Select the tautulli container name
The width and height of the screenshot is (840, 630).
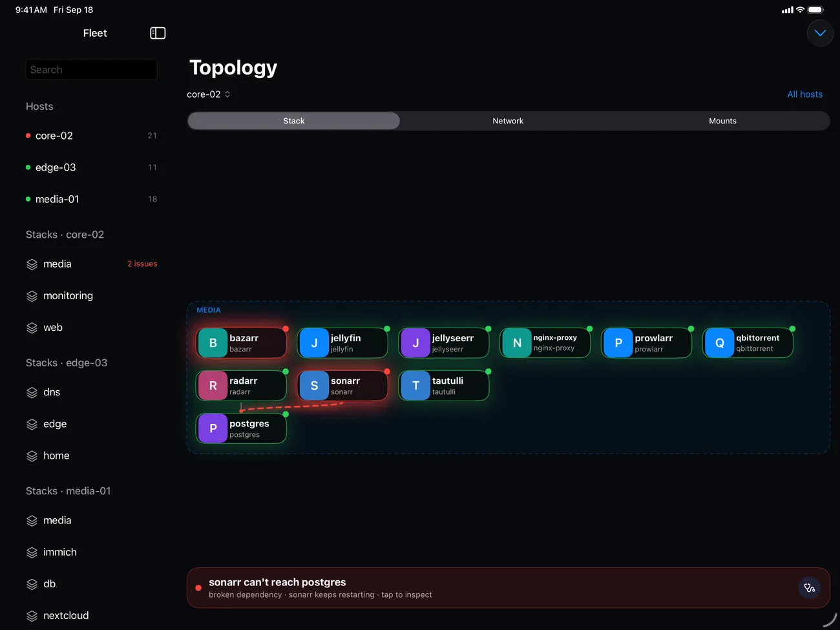point(448,381)
